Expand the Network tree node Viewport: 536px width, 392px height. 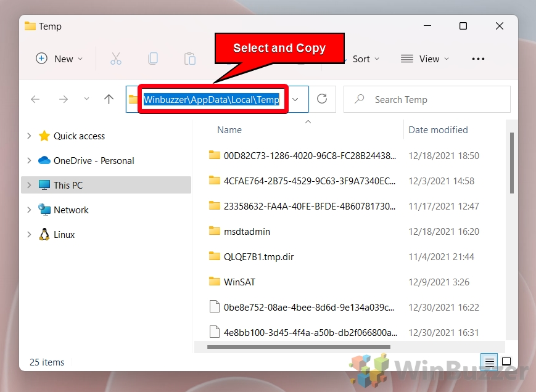coord(30,210)
